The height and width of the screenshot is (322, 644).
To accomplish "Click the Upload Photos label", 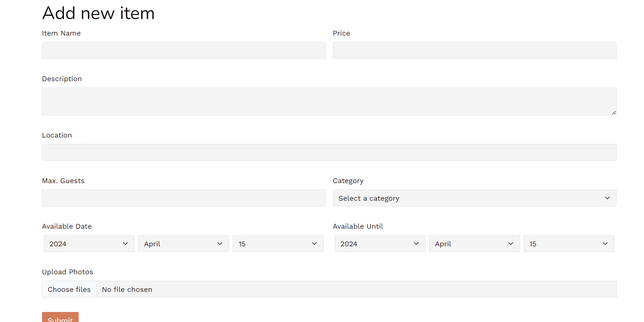I will click(x=68, y=272).
